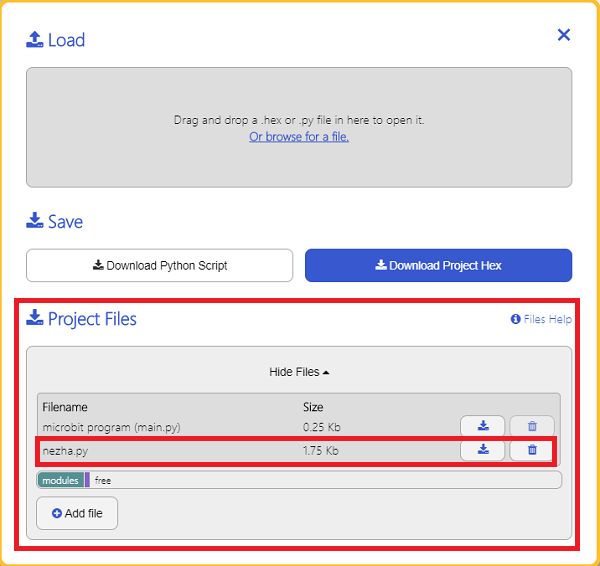Close the Load dialog with X
Screen dimensions: 600x566
(x=564, y=35)
